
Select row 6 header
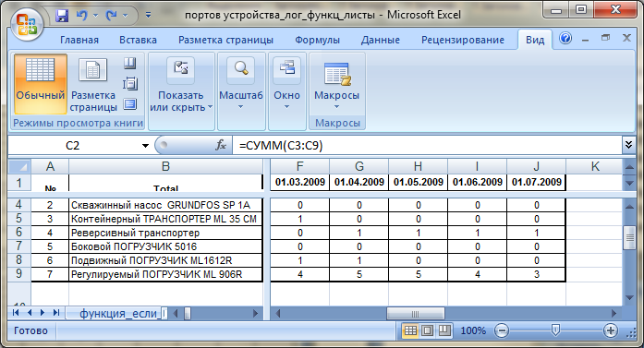(x=18, y=233)
